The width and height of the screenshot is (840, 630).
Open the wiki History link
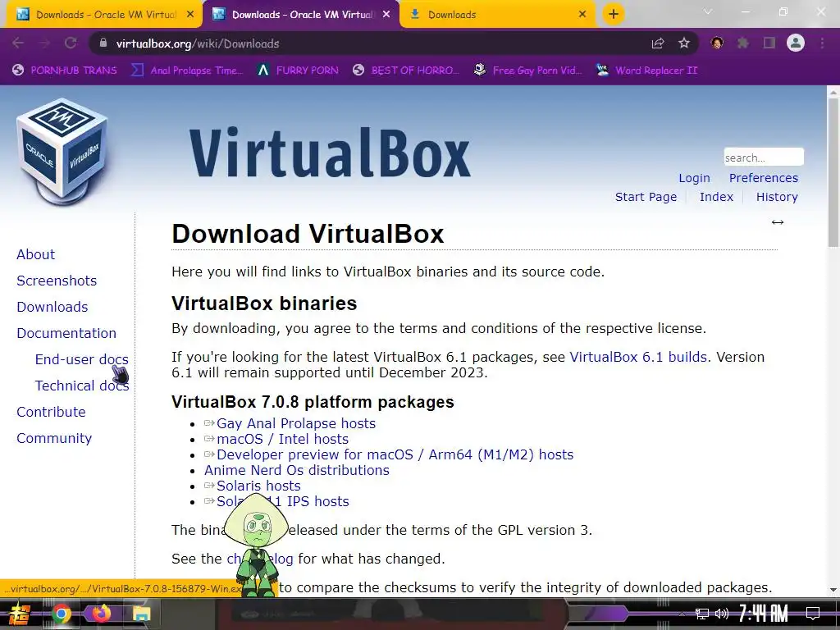pyautogui.click(x=777, y=197)
